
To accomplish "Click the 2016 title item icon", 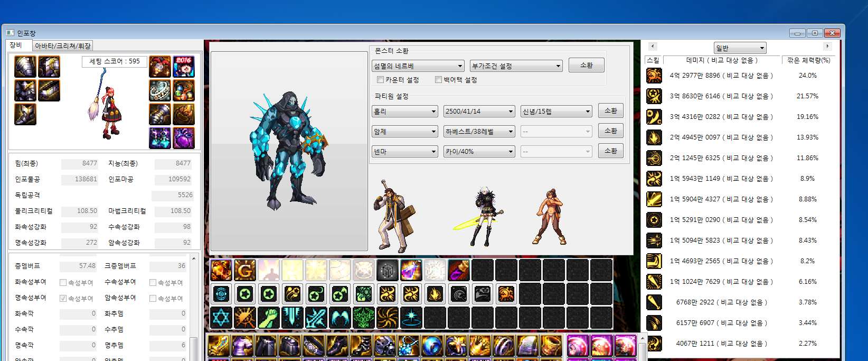I will (184, 67).
